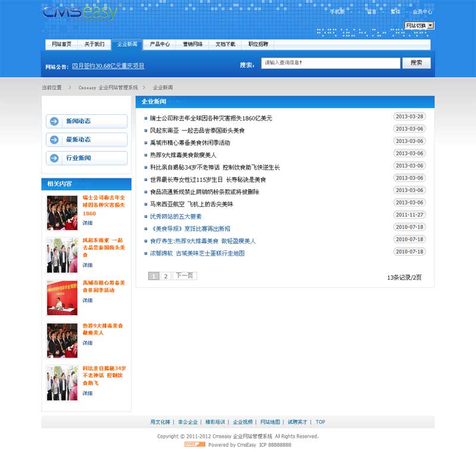The width and height of the screenshot is (476, 452).
Task: Click the CmsEasy logo in the header
Action: 81,12
